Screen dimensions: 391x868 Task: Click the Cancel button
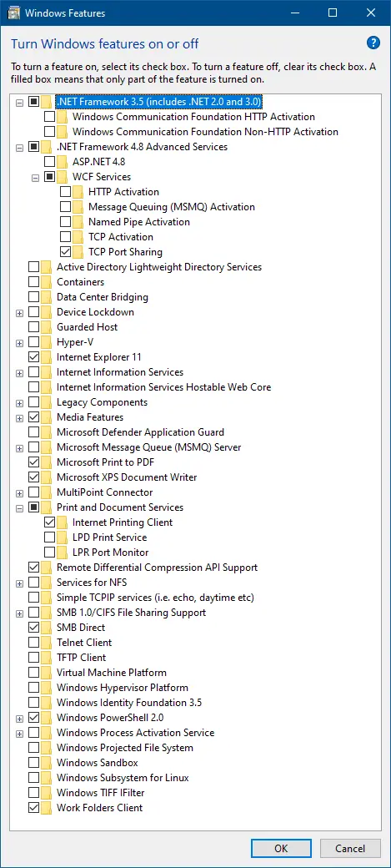tap(350, 848)
